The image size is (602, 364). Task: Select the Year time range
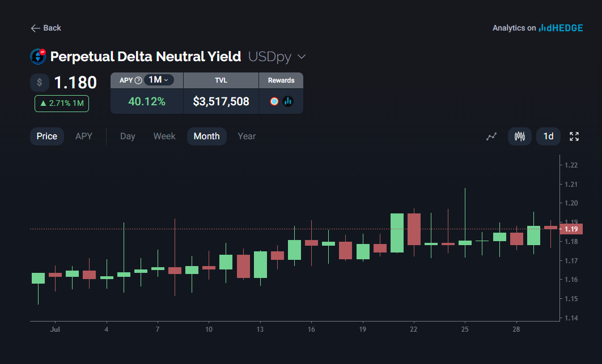(x=247, y=136)
